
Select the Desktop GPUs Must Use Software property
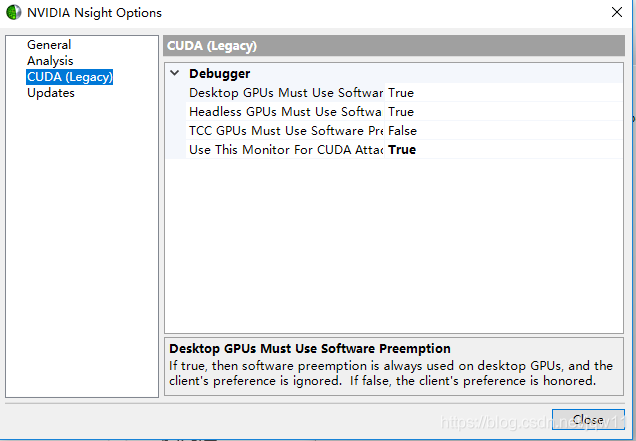click(x=286, y=93)
